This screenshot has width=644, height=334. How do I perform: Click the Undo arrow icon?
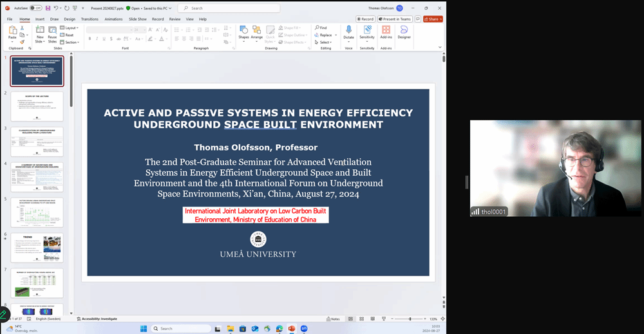56,8
